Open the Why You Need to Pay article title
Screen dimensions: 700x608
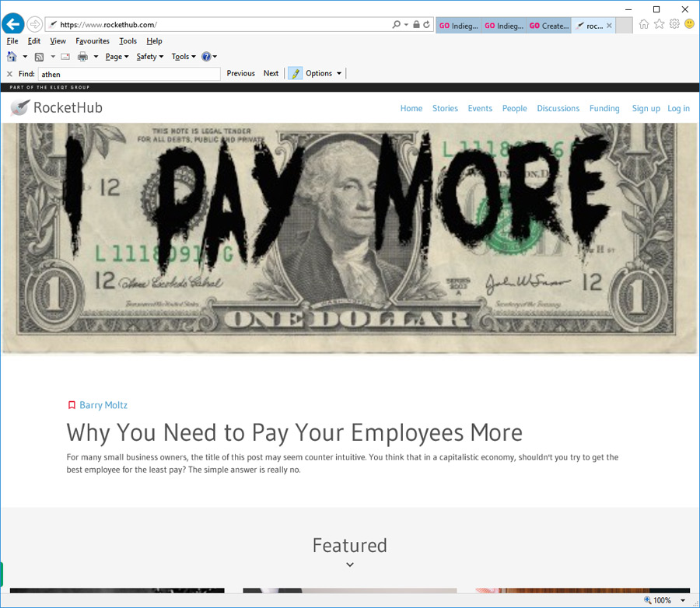tap(295, 432)
